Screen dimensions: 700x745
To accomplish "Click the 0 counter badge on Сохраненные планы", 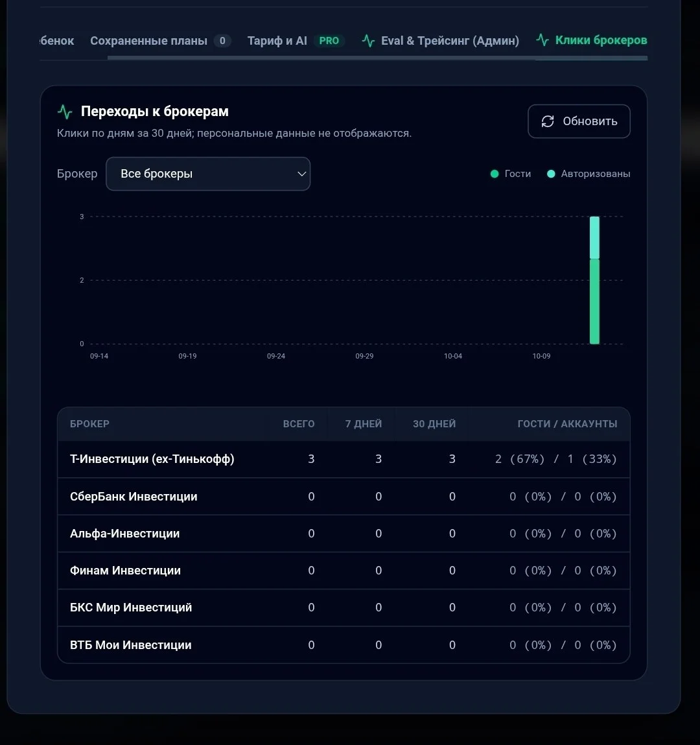I will (x=222, y=41).
